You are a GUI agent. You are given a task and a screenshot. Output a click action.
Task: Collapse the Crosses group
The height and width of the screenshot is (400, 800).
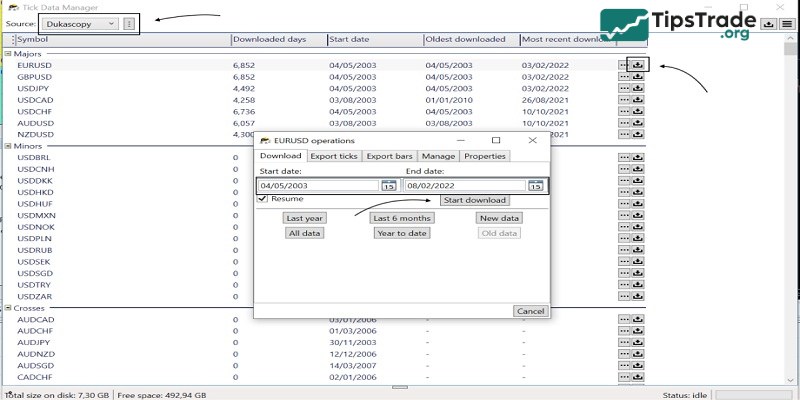pos(8,308)
